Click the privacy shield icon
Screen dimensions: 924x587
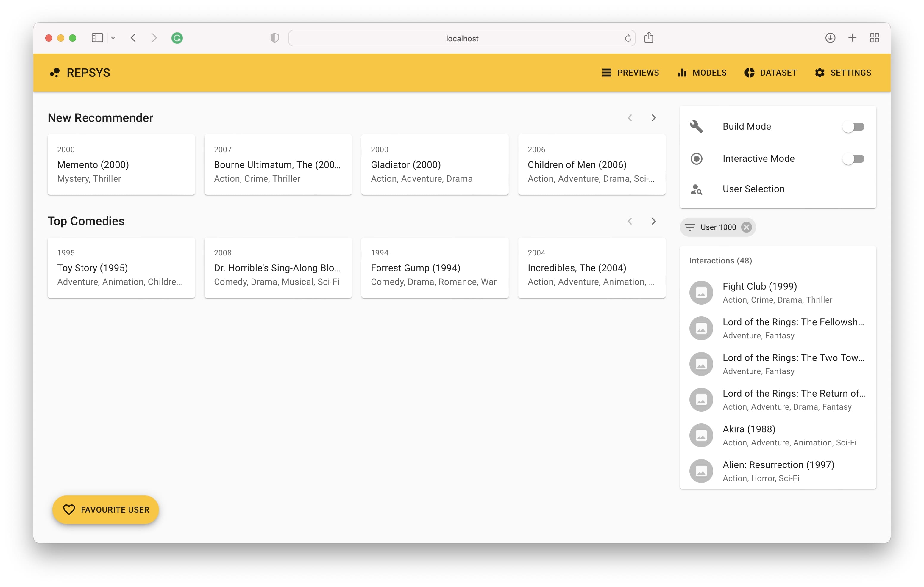pos(274,38)
